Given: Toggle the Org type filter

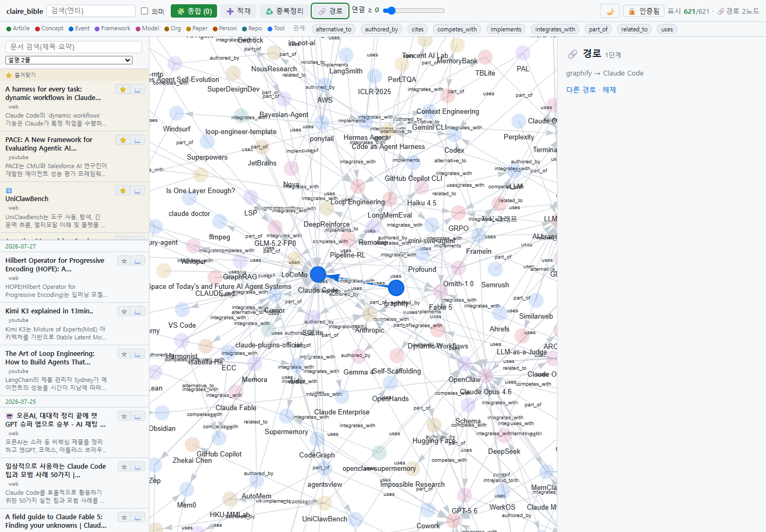Looking at the screenshot, I should point(172,29).
